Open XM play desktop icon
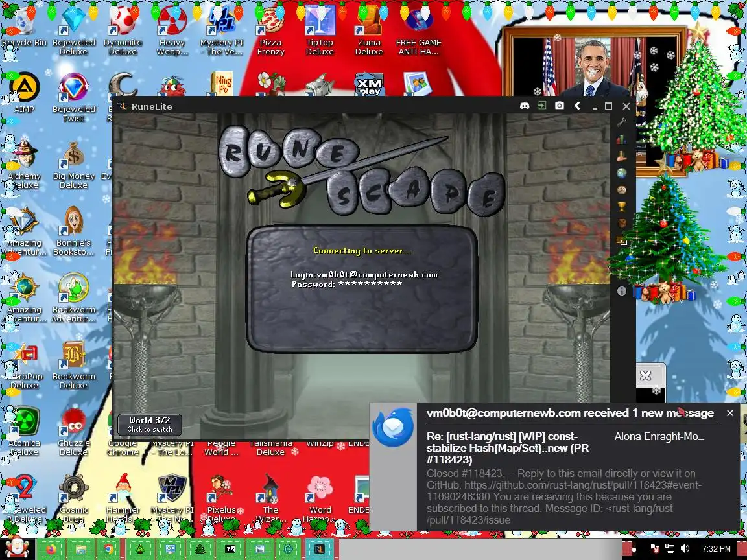This screenshot has width=747, height=560. 369,84
